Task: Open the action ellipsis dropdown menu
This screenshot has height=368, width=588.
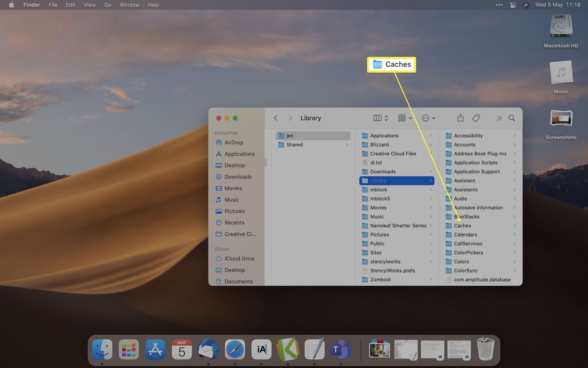Action: tap(428, 118)
